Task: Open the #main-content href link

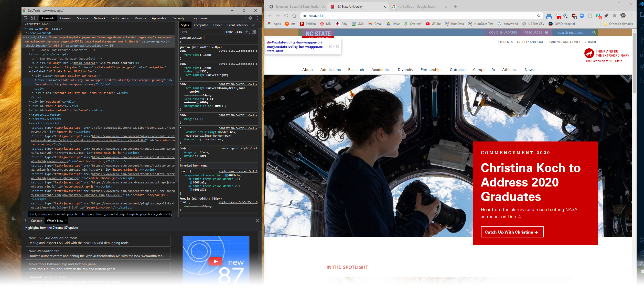Action: coord(84,63)
